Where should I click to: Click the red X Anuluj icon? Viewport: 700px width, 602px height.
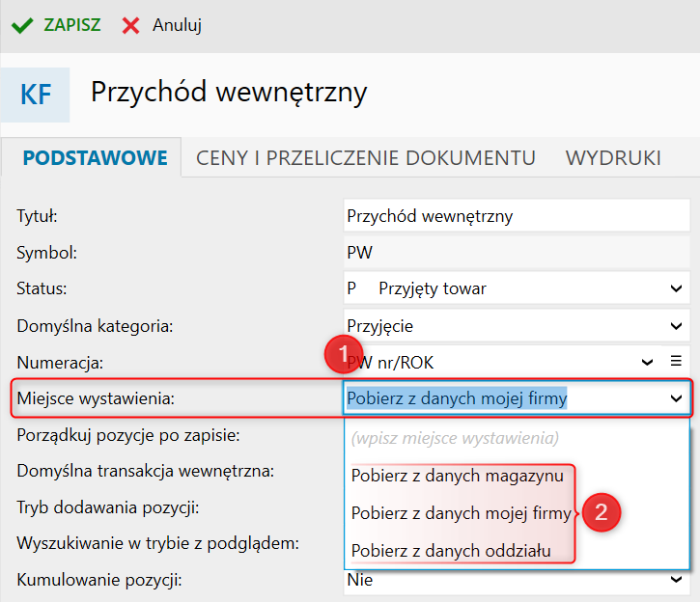(130, 25)
